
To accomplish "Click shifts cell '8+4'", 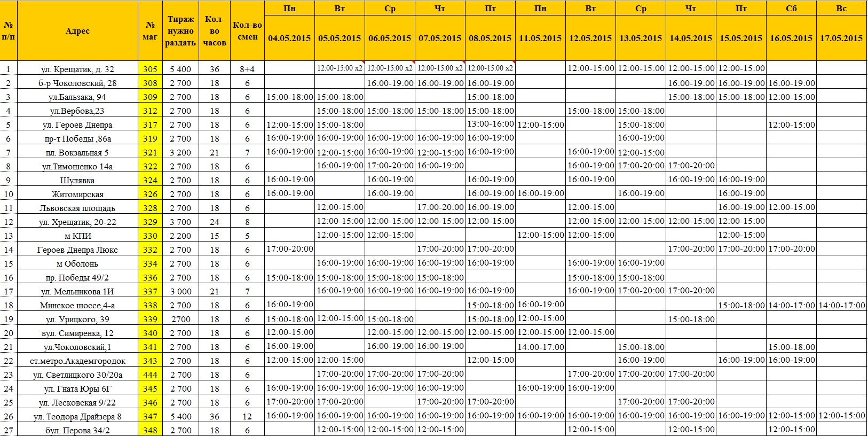I will [247, 69].
